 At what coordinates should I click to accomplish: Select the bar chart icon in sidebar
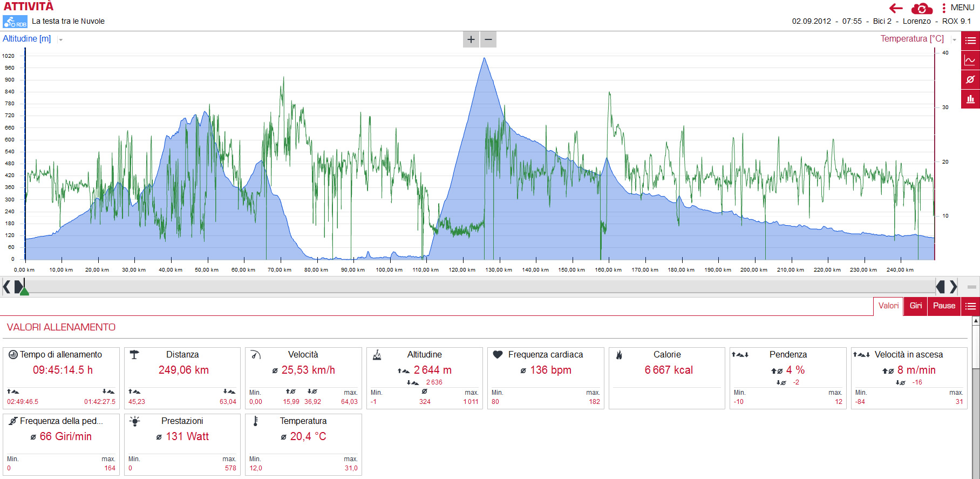[970, 99]
